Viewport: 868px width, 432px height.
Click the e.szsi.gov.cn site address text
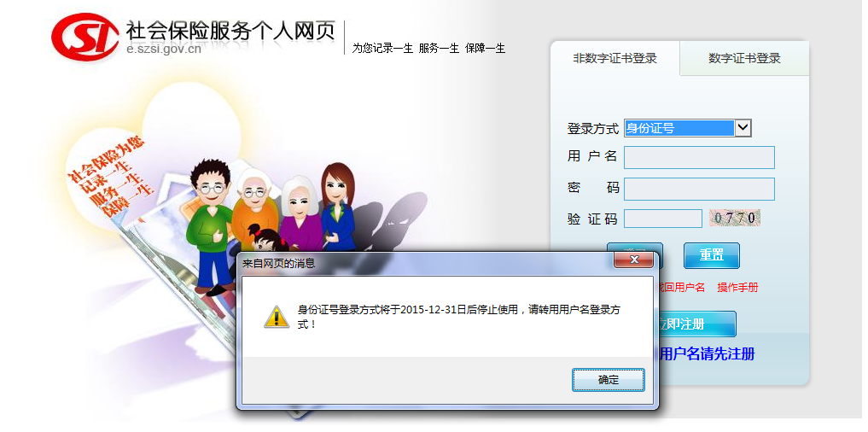[163, 49]
